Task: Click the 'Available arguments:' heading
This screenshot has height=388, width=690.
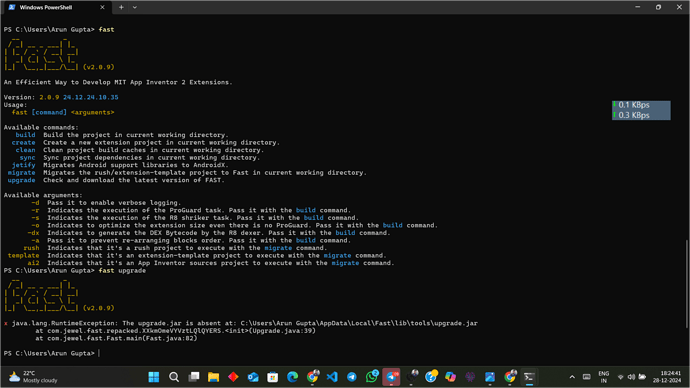Action: point(43,195)
